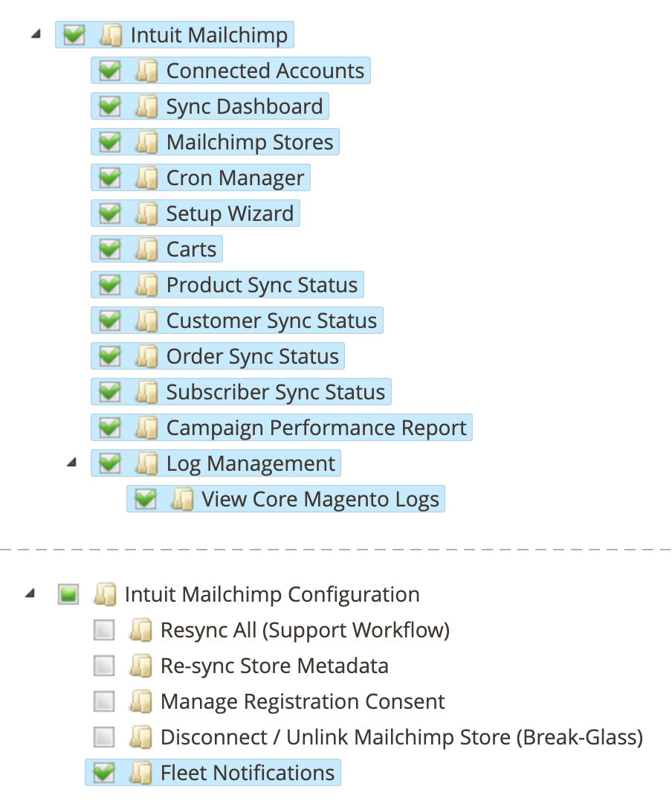Select the Resync All (Support Workflow) label
The width and height of the screenshot is (672, 804).
tap(305, 631)
